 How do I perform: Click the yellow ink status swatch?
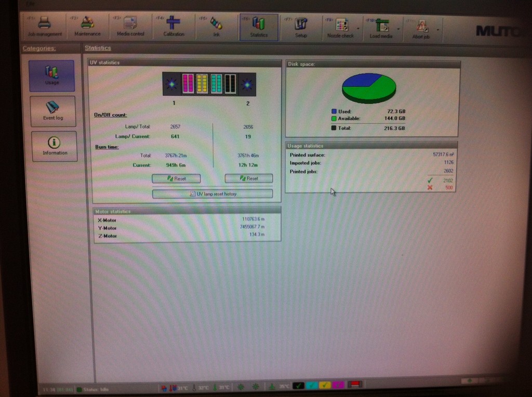pos(324,385)
